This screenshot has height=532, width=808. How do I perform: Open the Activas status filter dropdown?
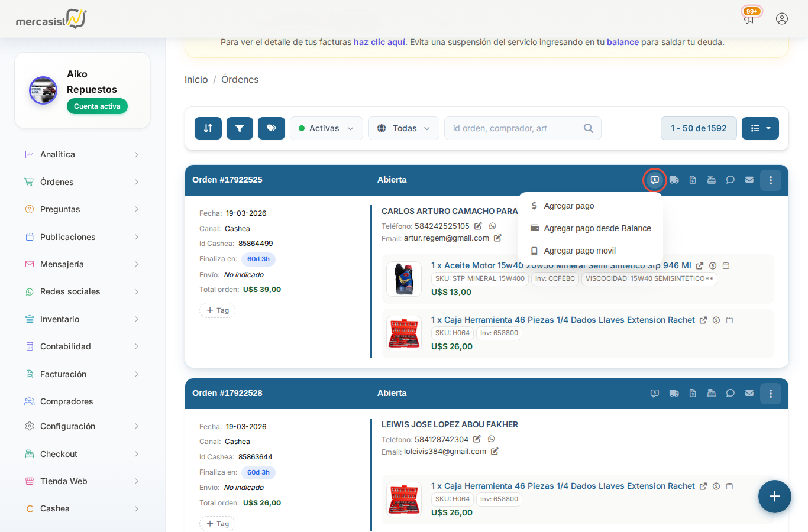pos(326,128)
